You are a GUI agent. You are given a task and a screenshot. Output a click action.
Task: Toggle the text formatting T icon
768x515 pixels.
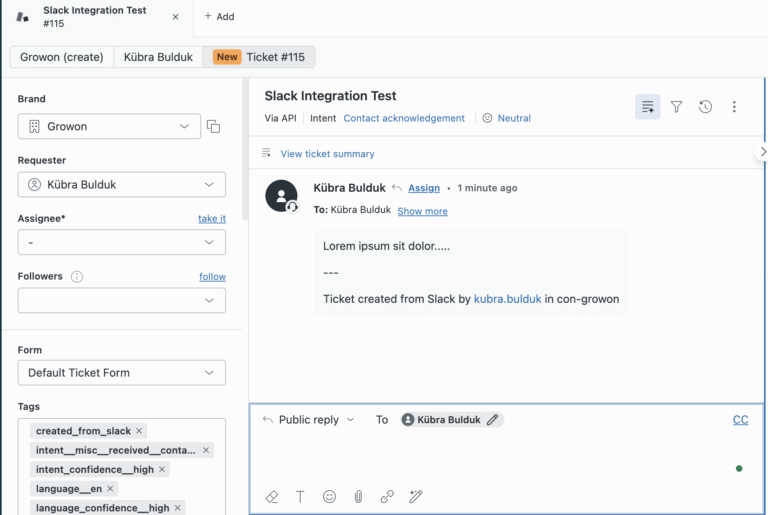[300, 497]
